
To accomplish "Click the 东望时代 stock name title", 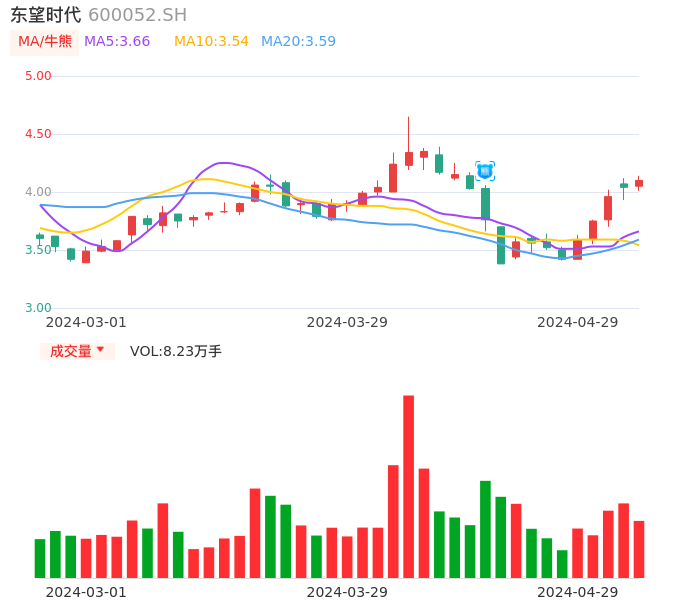I will coord(45,15).
